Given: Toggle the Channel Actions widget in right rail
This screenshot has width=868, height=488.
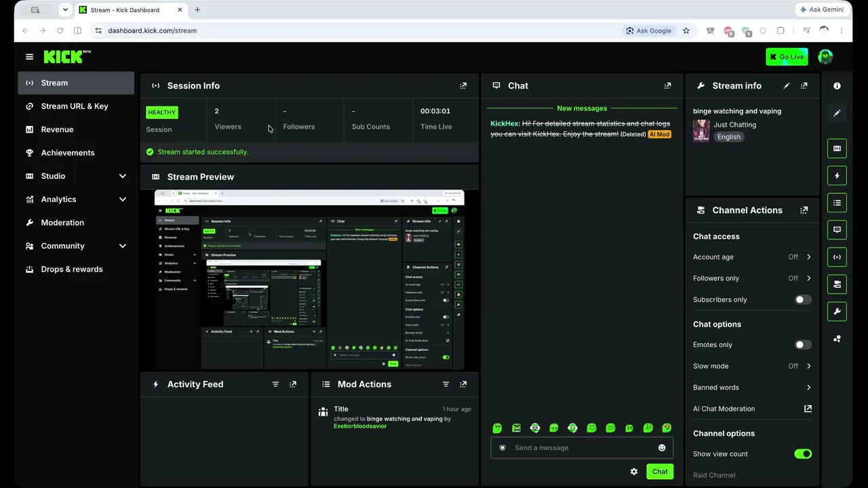Looking at the screenshot, I should coord(837,284).
